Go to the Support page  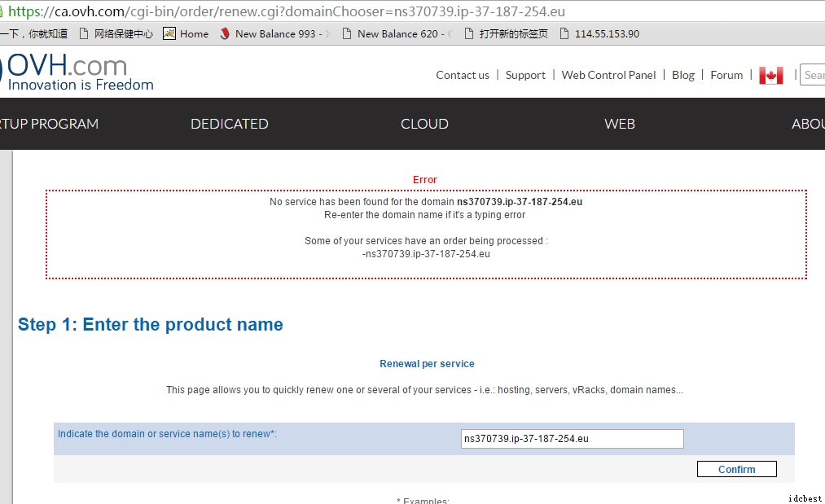click(525, 75)
